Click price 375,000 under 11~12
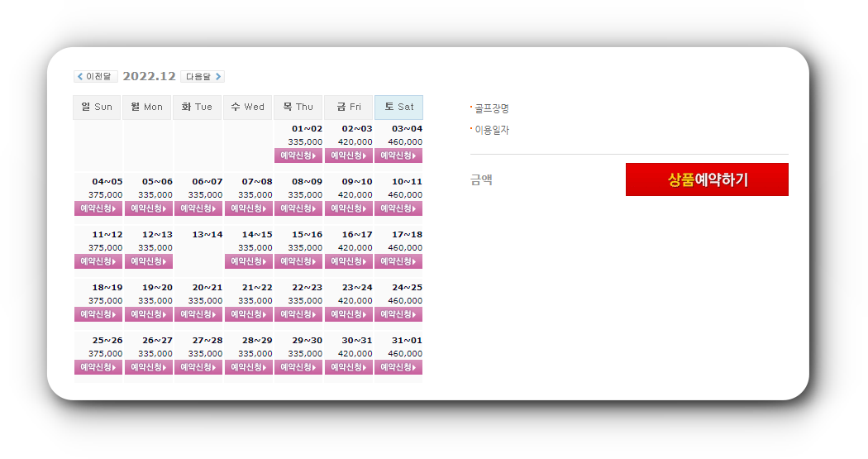868x459 pixels. point(105,247)
